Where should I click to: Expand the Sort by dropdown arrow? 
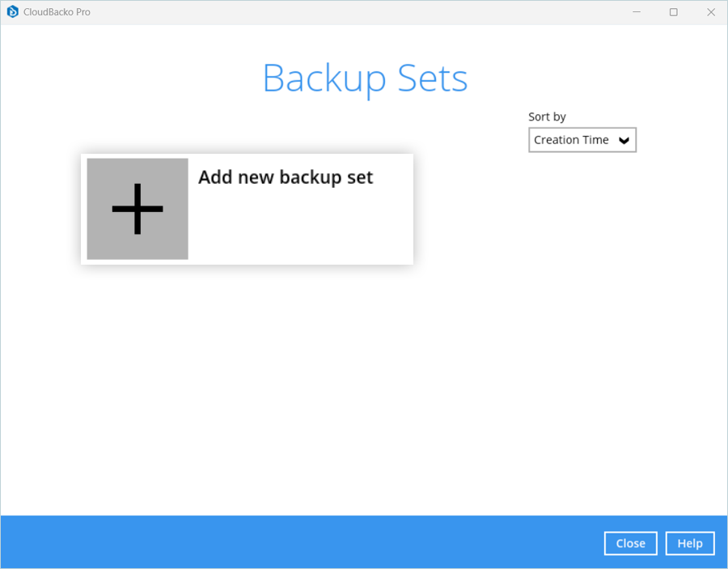point(624,140)
